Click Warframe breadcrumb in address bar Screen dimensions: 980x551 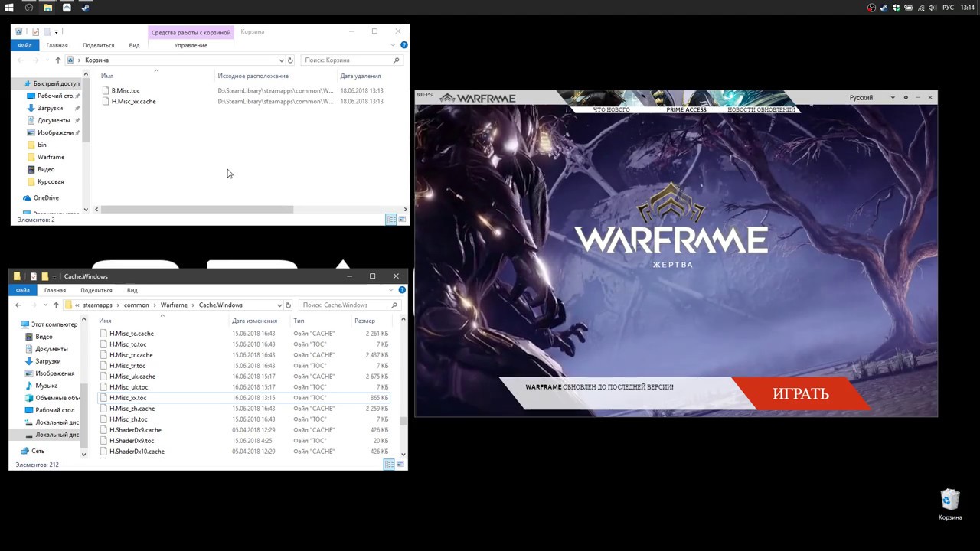tap(174, 305)
